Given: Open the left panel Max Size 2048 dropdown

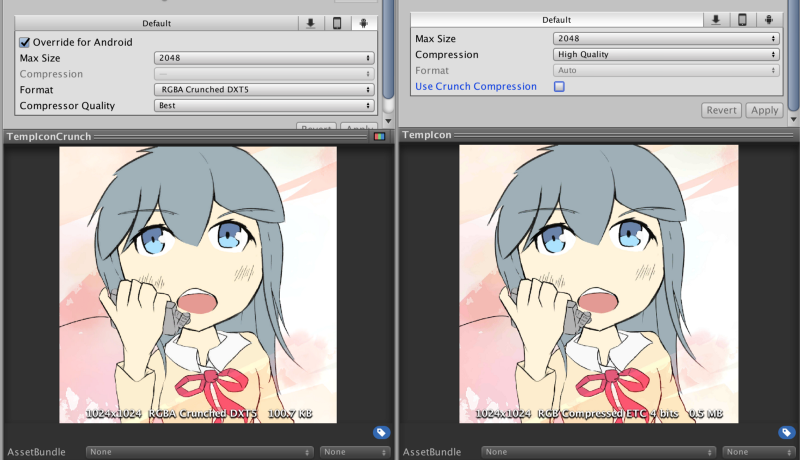Looking at the screenshot, I should (x=264, y=58).
